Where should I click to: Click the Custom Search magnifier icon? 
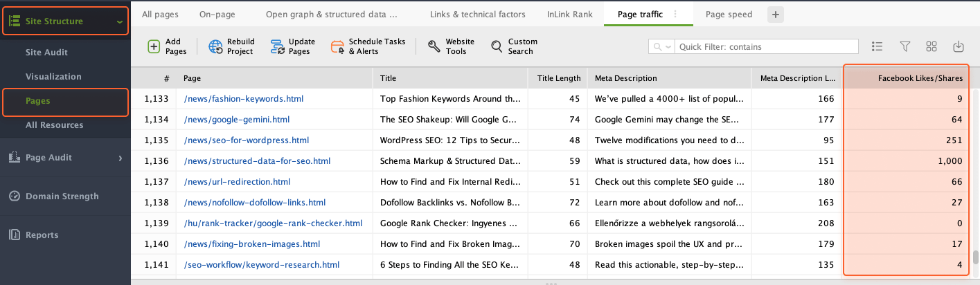pyautogui.click(x=497, y=46)
